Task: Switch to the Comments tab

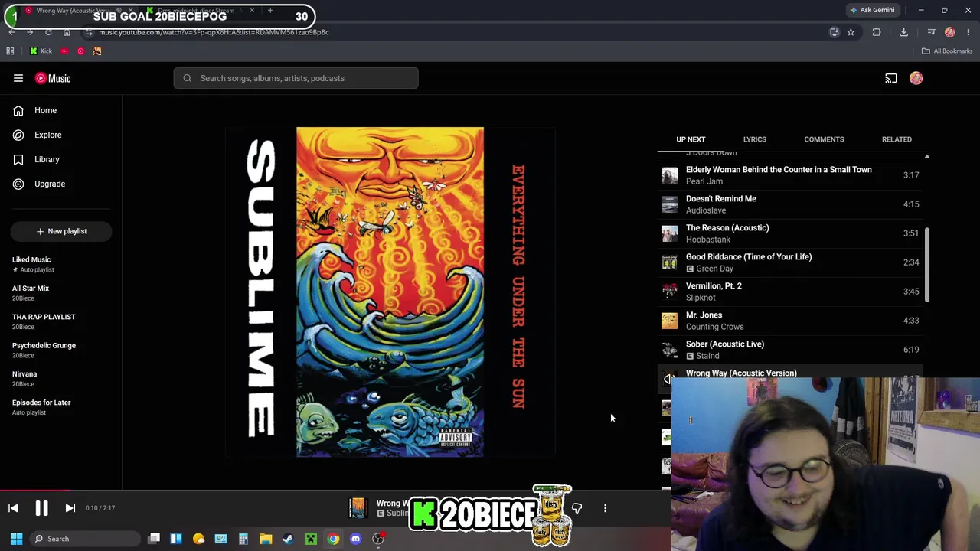Action: click(x=824, y=139)
